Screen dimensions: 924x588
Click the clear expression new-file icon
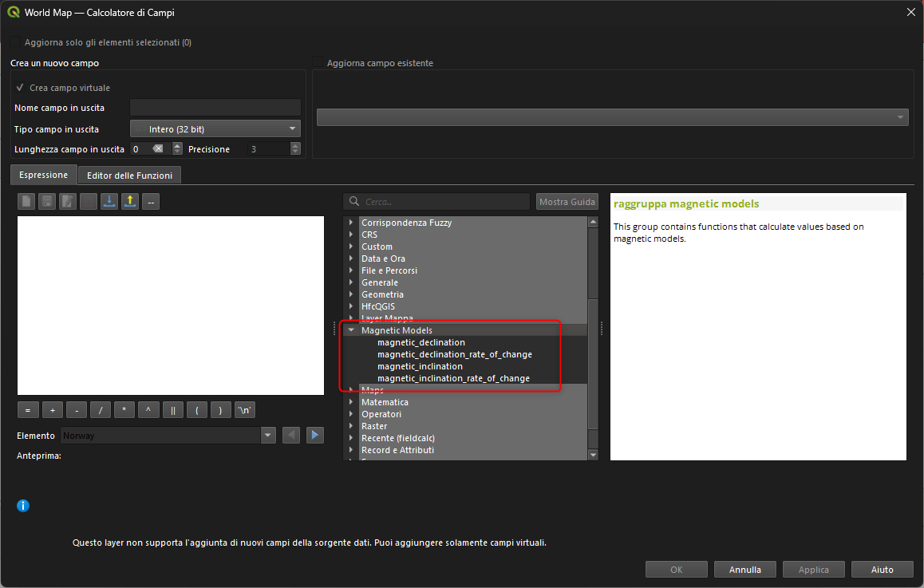pyautogui.click(x=26, y=202)
